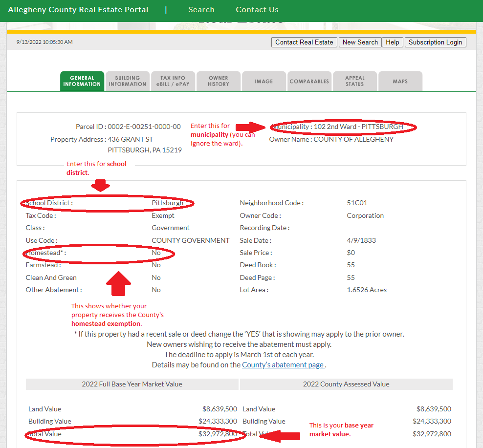Select the General Information tab
The image size is (483, 448).
pyautogui.click(x=82, y=81)
